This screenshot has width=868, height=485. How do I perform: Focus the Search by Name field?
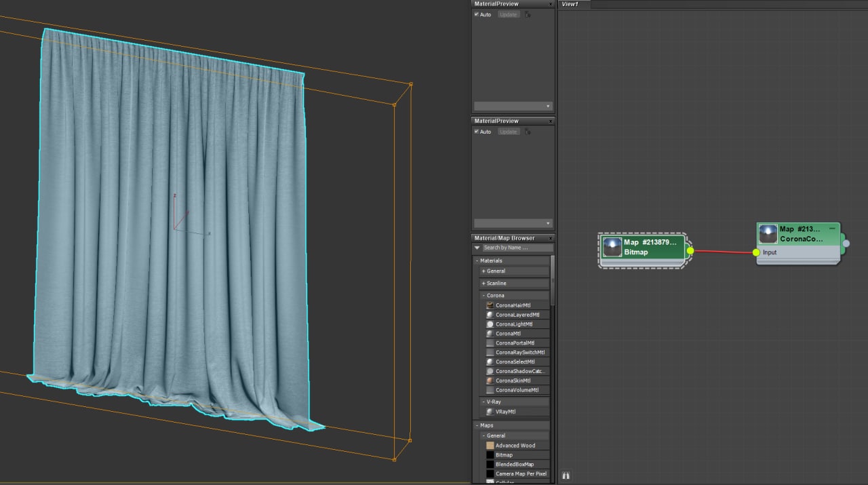pos(517,248)
